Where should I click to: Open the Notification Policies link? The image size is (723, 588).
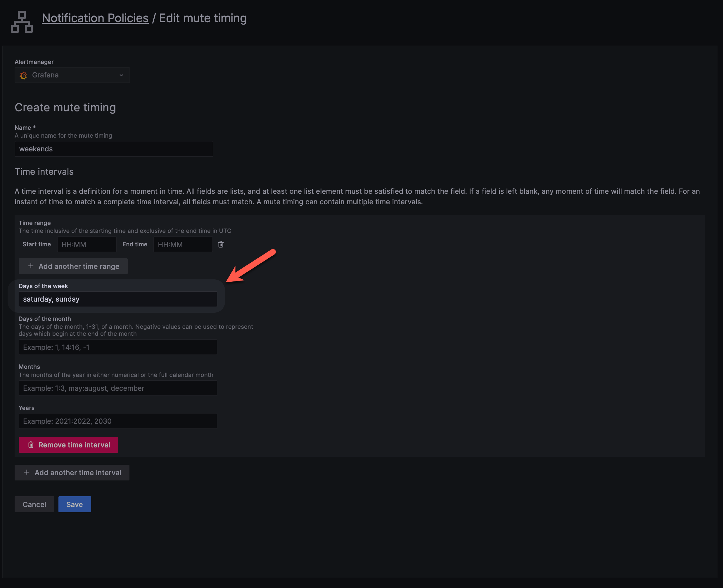pos(95,18)
